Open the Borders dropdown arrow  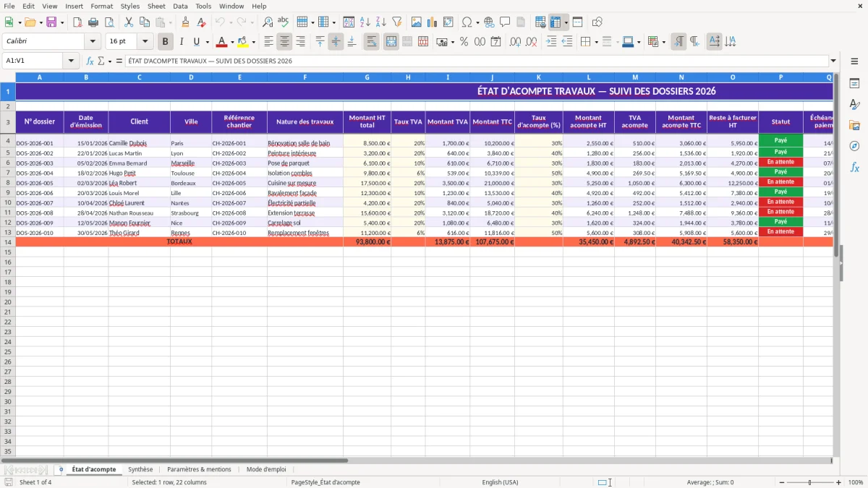(596, 42)
